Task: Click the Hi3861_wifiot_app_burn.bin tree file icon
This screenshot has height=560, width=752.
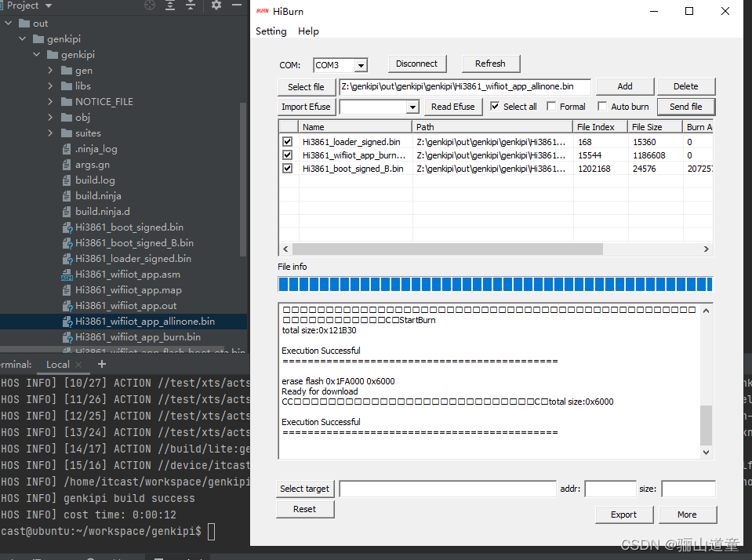Action: [x=67, y=337]
